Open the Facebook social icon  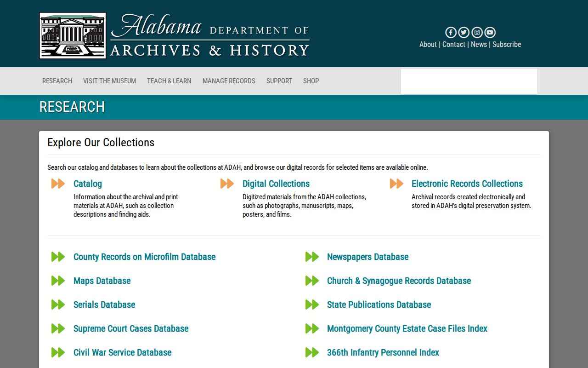451,32
